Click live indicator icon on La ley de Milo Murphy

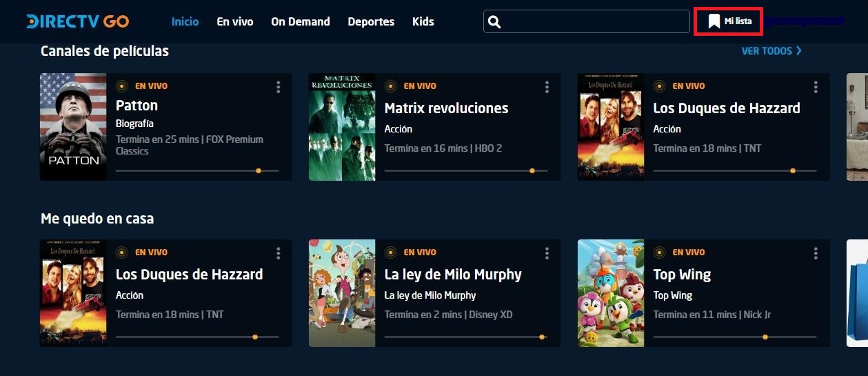pos(390,253)
